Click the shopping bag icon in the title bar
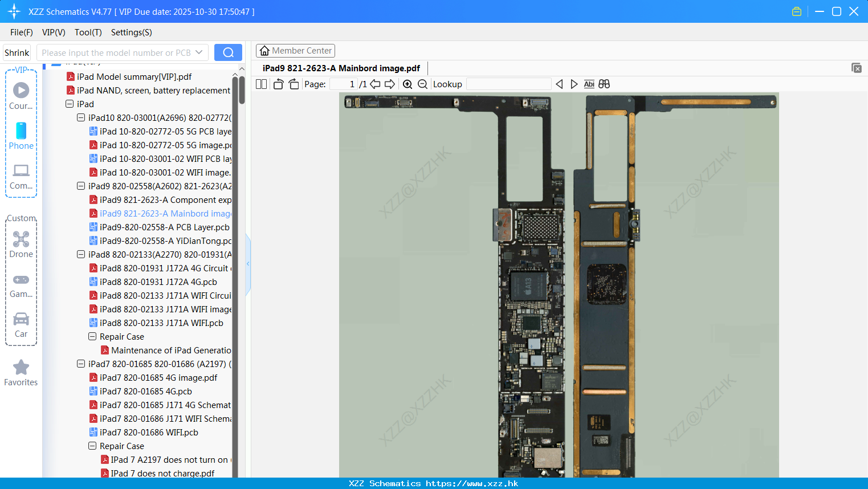 [797, 11]
